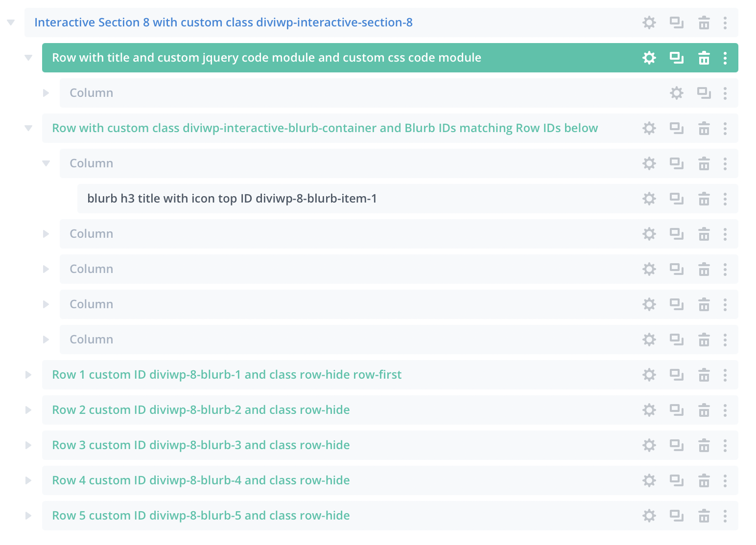The width and height of the screenshot is (756, 545).
Task: Delete the Interactive Section 8 layer
Action: (x=704, y=23)
